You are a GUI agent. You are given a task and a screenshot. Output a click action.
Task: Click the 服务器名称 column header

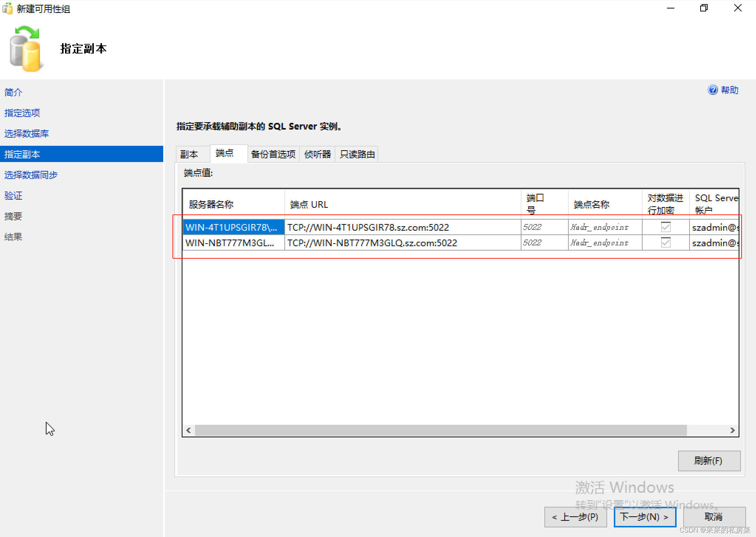click(233, 204)
